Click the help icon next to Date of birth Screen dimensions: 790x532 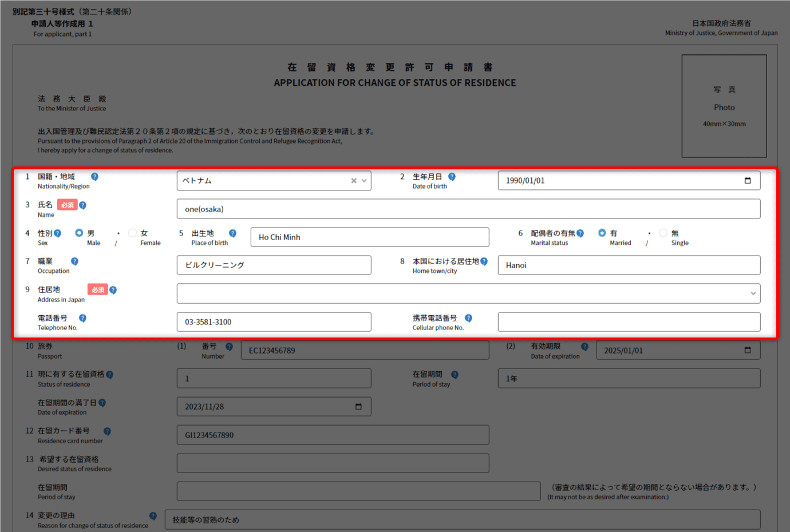[452, 177]
